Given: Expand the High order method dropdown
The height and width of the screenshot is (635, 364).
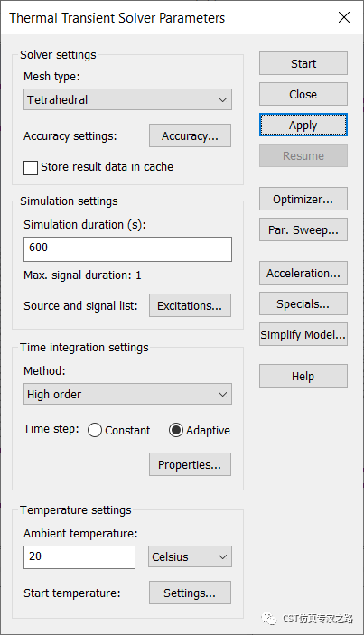Looking at the screenshot, I should [127, 394].
